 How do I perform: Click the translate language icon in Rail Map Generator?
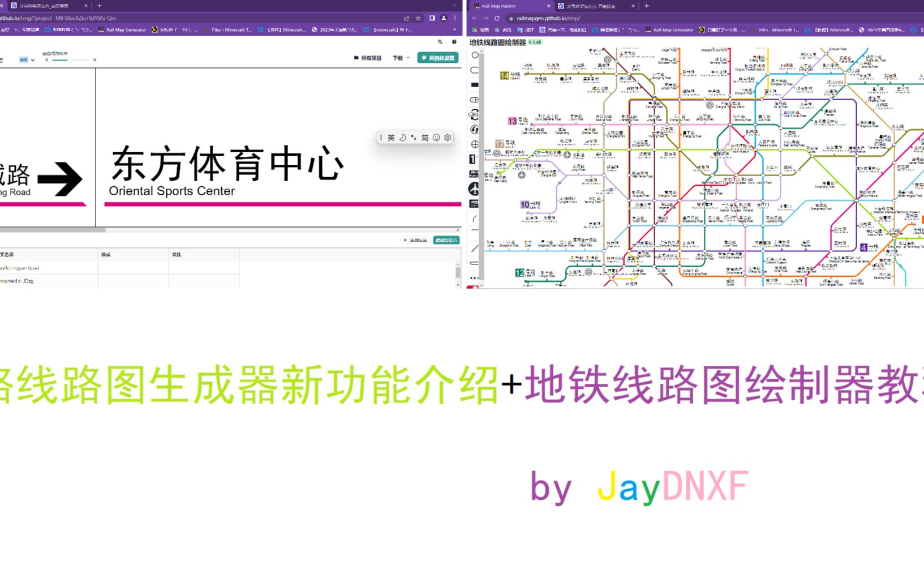(440, 42)
